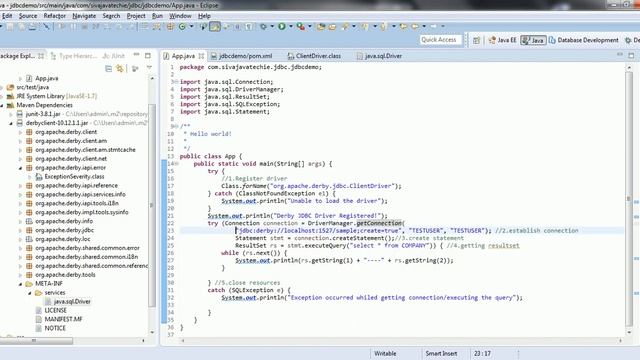Open the Project menu
This screenshot has height=360, width=640.
click(136, 16)
